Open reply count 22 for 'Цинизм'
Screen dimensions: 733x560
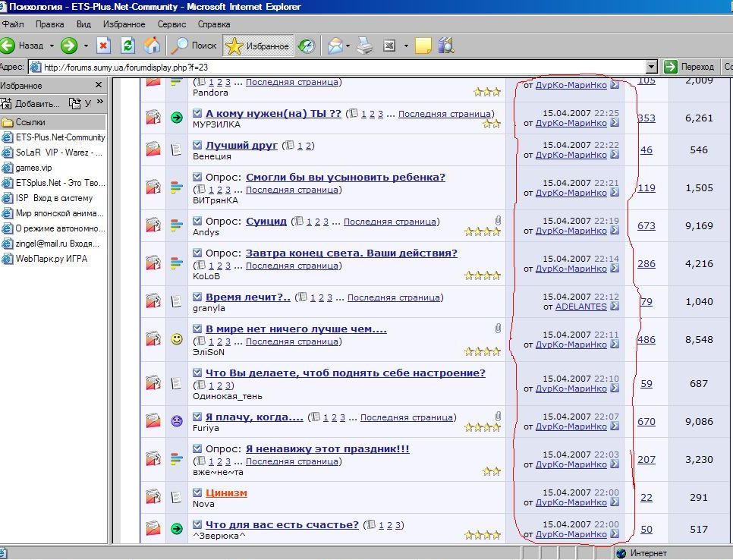click(646, 497)
